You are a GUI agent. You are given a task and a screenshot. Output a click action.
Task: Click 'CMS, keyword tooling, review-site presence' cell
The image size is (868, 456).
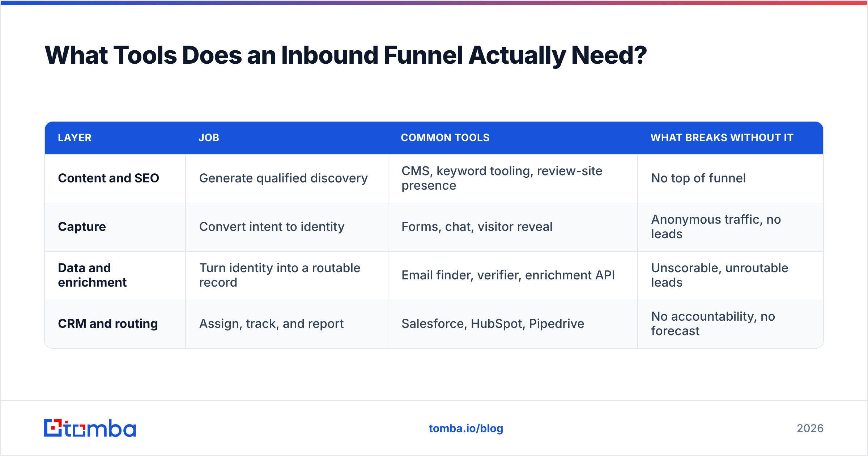pos(513,178)
